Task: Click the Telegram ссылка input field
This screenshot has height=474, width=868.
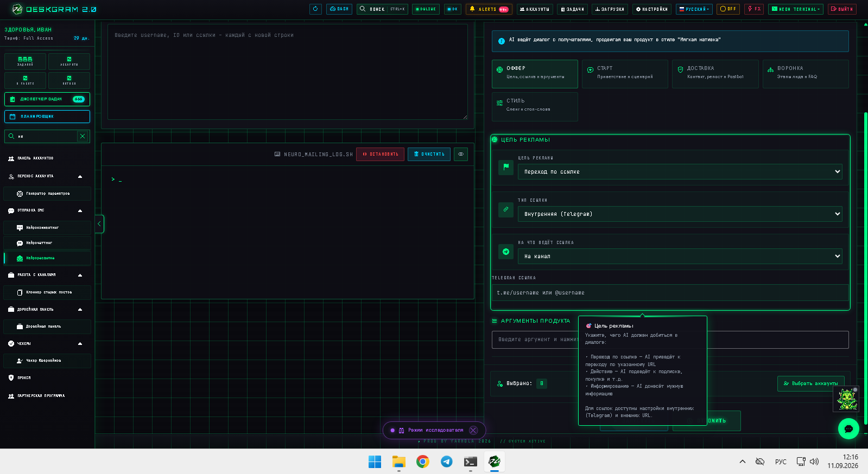Action: tap(670, 293)
